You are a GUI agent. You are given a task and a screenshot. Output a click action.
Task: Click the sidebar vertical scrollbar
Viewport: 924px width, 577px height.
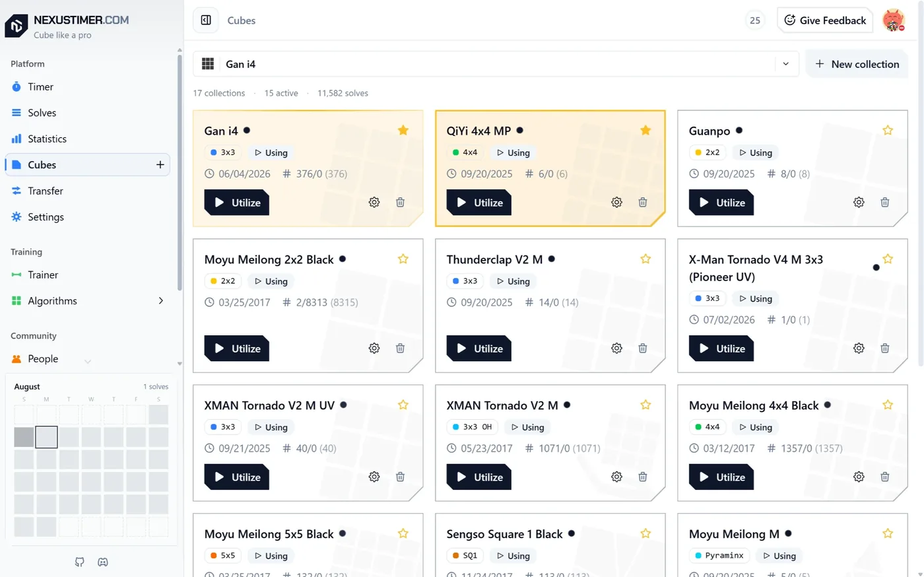click(180, 172)
